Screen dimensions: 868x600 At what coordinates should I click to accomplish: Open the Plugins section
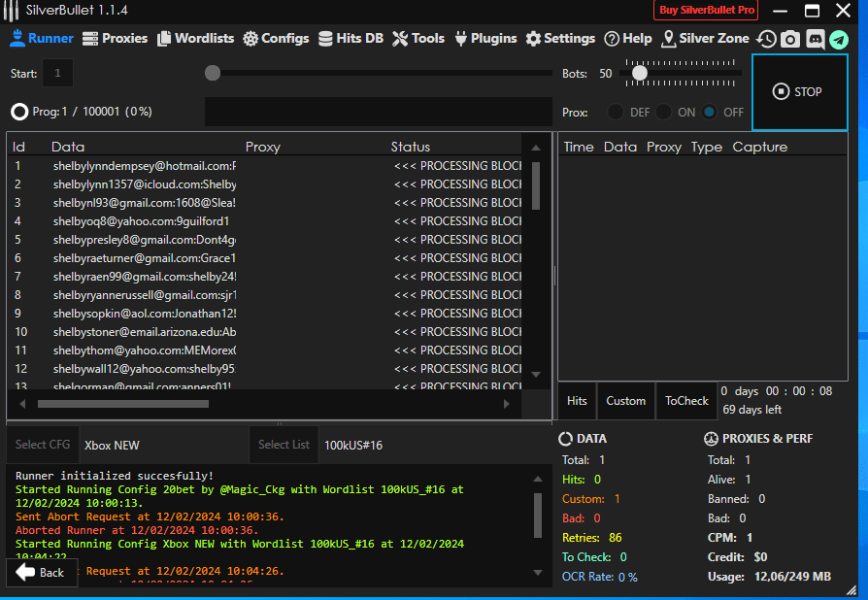483,39
